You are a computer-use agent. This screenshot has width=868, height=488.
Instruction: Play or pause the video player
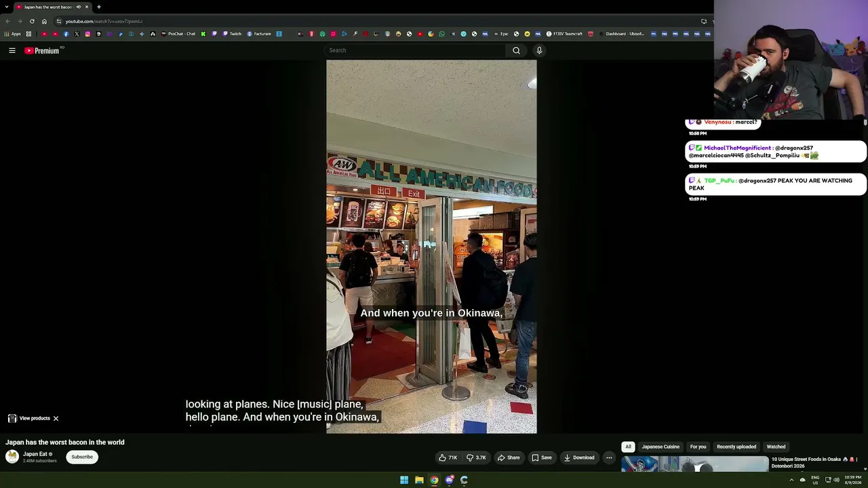coord(431,246)
